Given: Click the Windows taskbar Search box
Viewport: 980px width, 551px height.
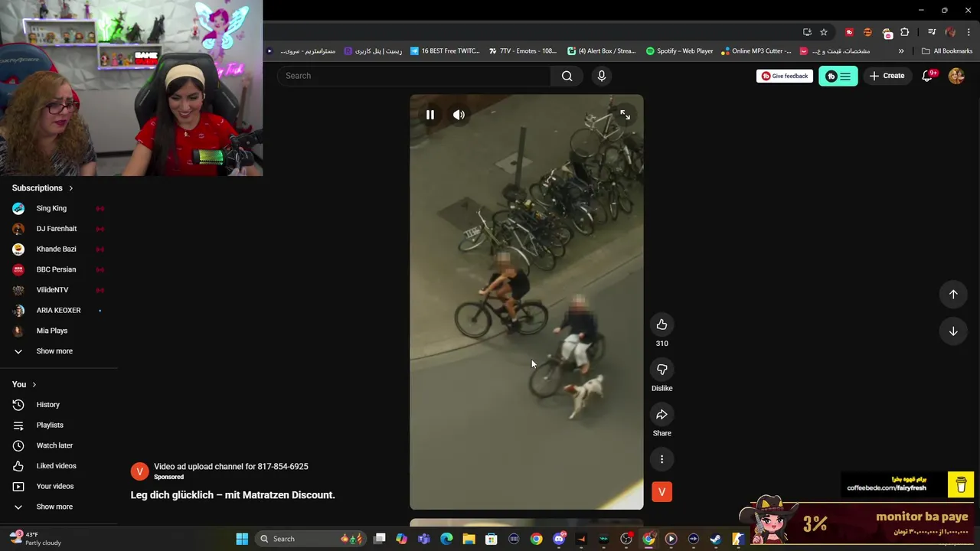Looking at the screenshot, I should tap(309, 539).
